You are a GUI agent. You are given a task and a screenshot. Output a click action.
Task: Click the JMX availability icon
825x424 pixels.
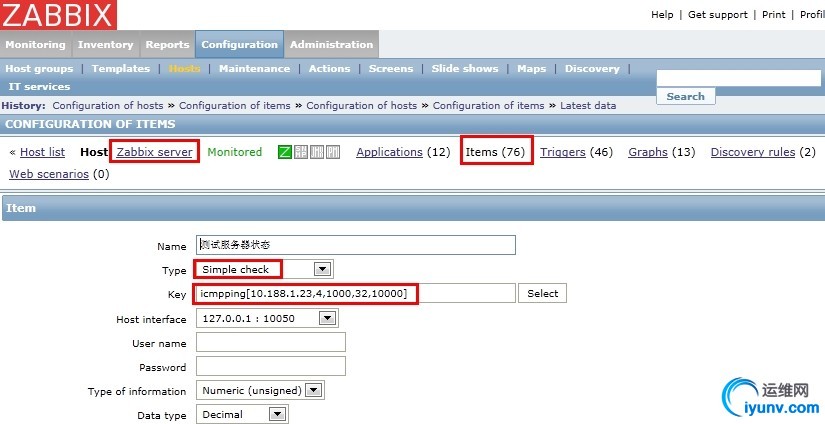point(317,153)
